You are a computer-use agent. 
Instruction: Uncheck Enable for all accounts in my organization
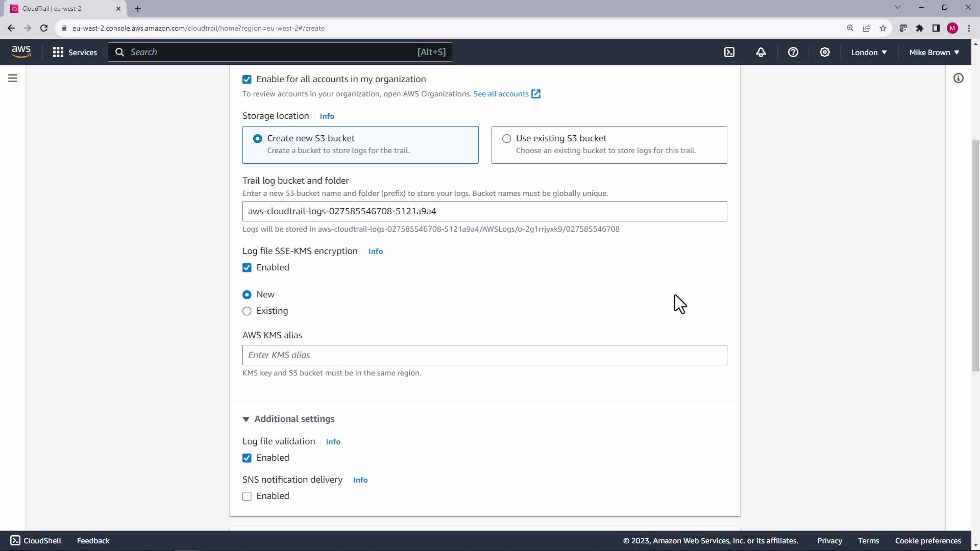tap(247, 79)
